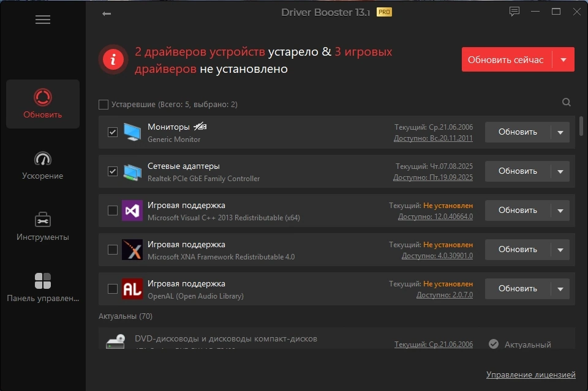
Task: Uncheck the Мониторы Generic Monitor checkbox
Action: coord(113,132)
